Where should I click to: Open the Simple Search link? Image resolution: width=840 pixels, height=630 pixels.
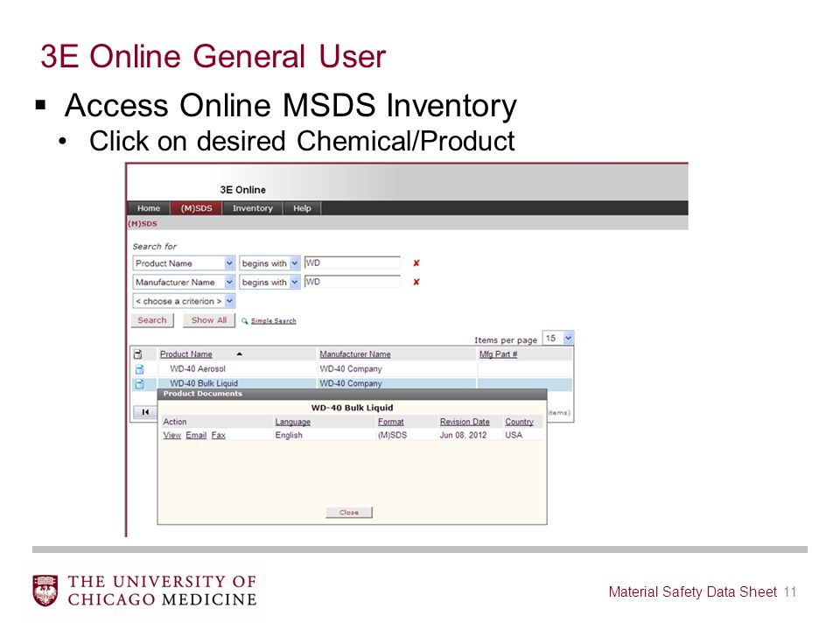[x=273, y=321]
